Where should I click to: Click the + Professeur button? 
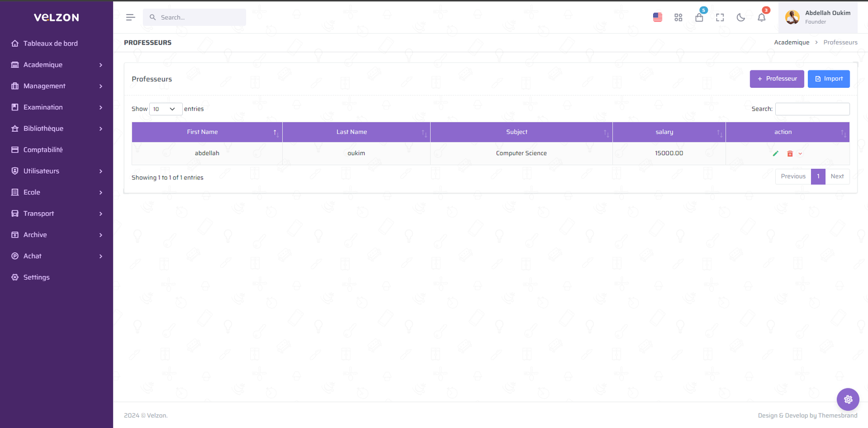(x=777, y=79)
